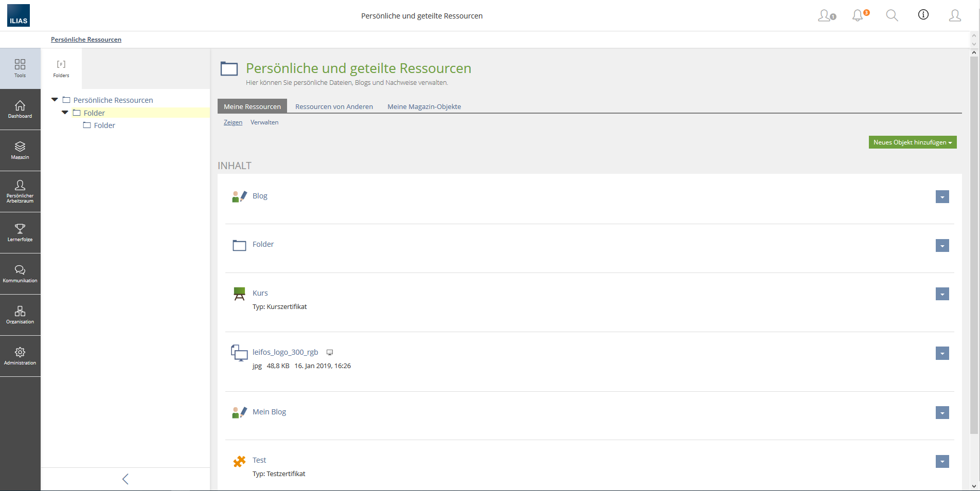Click the preview icon next to leifos_logo_300_rgb
Image resolution: width=980 pixels, height=491 pixels.
pyautogui.click(x=330, y=353)
